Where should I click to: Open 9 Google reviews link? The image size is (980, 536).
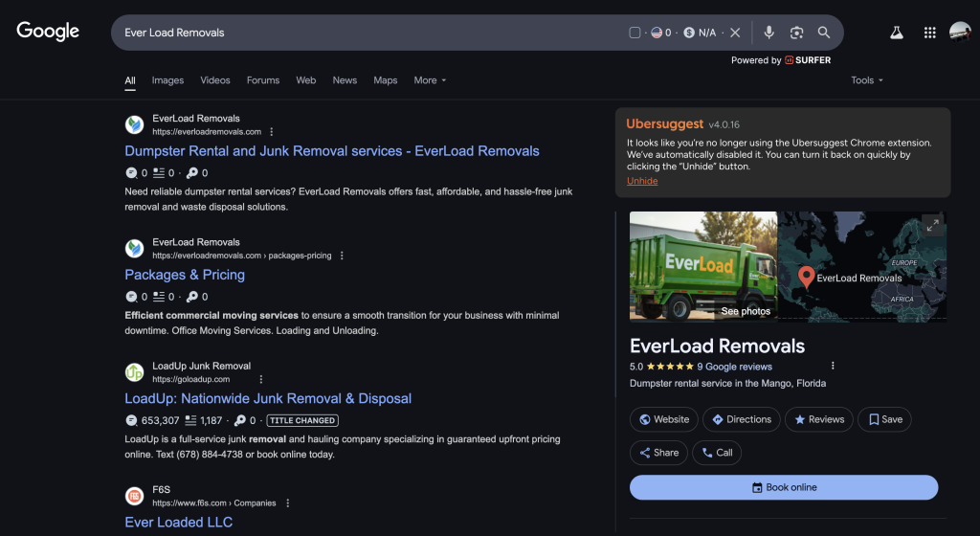coord(734,367)
